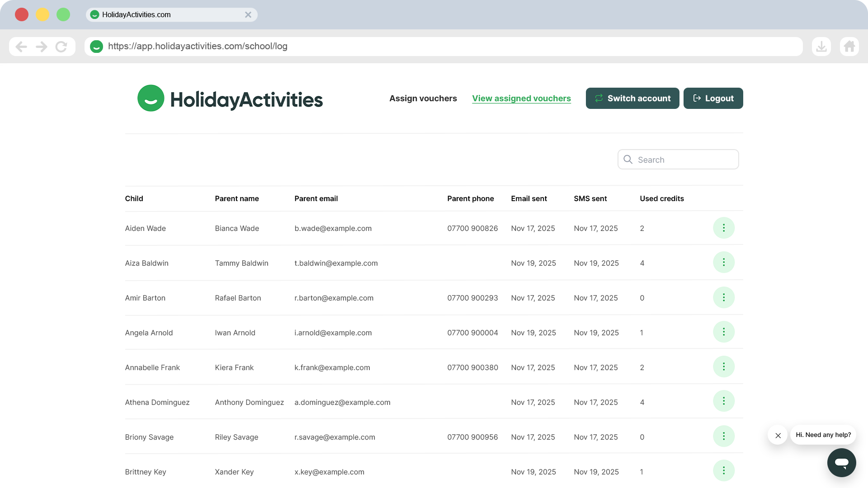Click the browser download icon
Image resolution: width=868 pixels, height=488 pixels.
(x=821, y=47)
